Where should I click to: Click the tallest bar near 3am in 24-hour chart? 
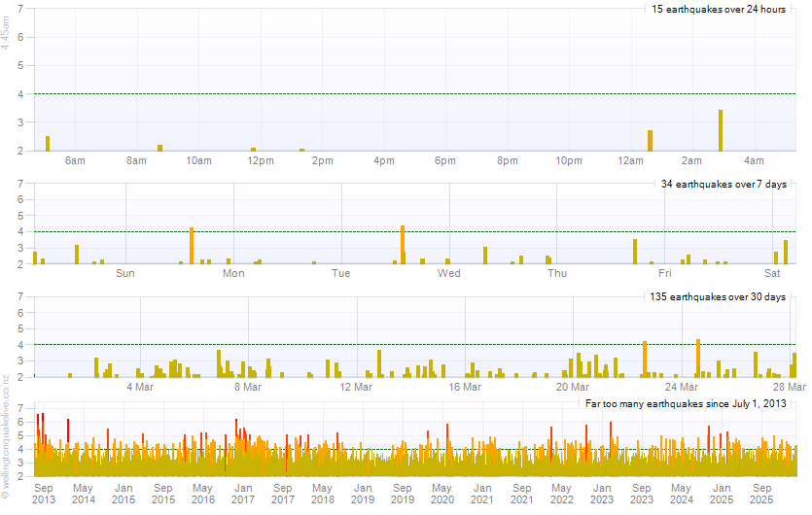click(721, 130)
